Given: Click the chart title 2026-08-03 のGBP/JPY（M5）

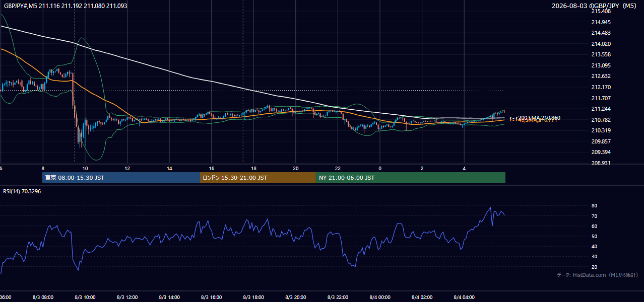Looking at the screenshot, I should click(x=595, y=6).
